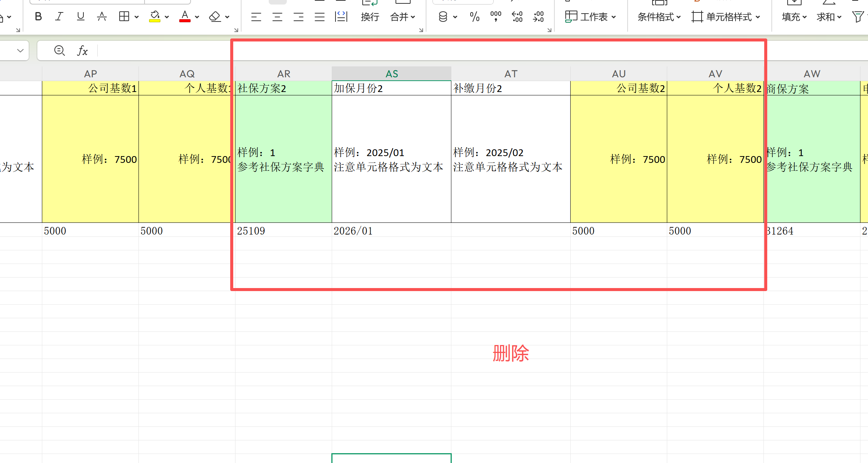Apply yellow fill color bucket
The width and height of the screenshot is (868, 463).
tap(155, 17)
